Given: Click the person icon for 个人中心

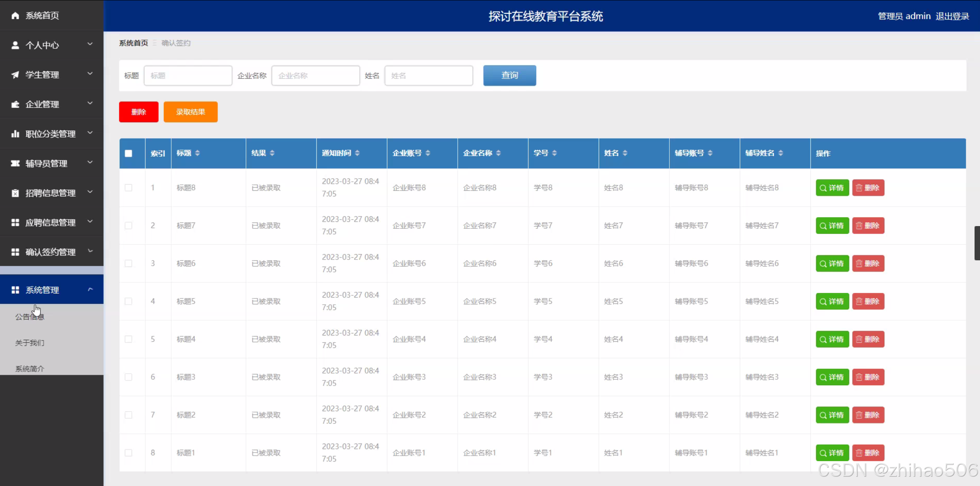Looking at the screenshot, I should coord(15,45).
